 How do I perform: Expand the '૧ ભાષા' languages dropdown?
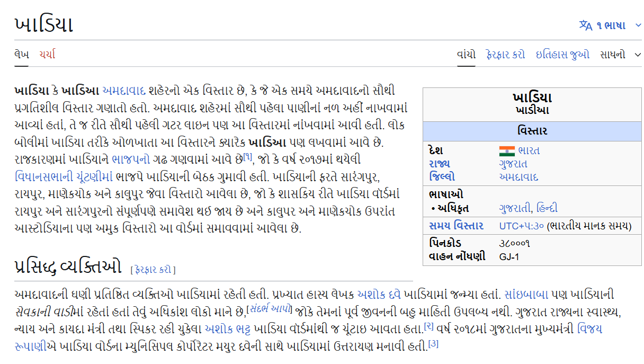coord(611,25)
